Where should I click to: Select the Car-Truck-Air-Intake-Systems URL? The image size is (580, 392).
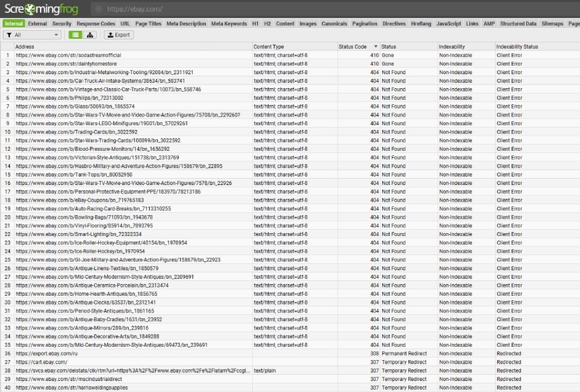point(100,81)
